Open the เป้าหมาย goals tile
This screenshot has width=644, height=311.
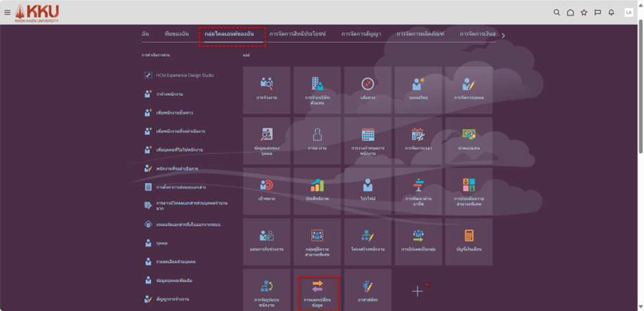click(x=266, y=190)
